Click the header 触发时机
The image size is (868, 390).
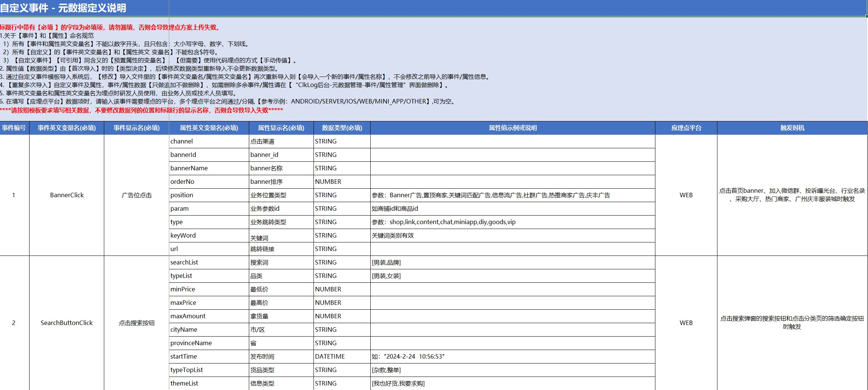(x=792, y=128)
